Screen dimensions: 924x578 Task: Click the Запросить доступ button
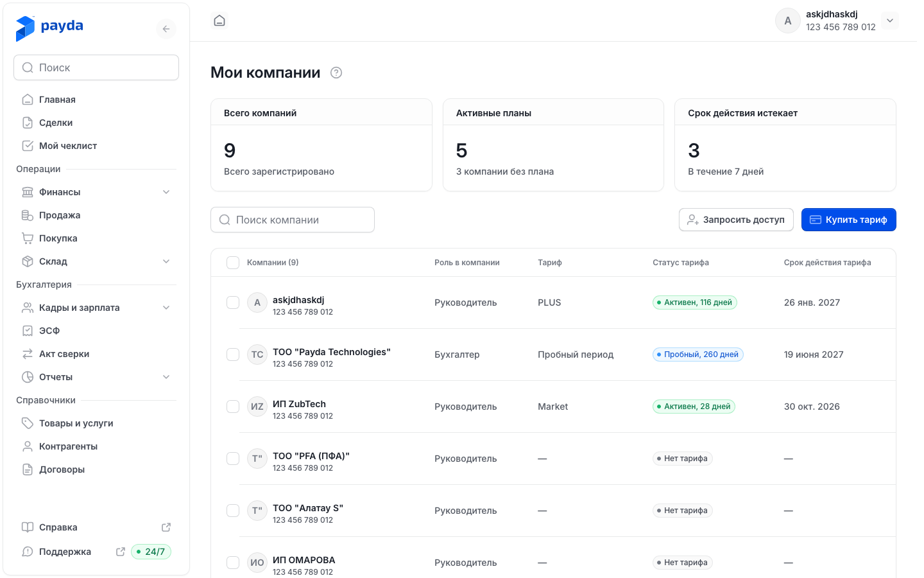(x=736, y=220)
